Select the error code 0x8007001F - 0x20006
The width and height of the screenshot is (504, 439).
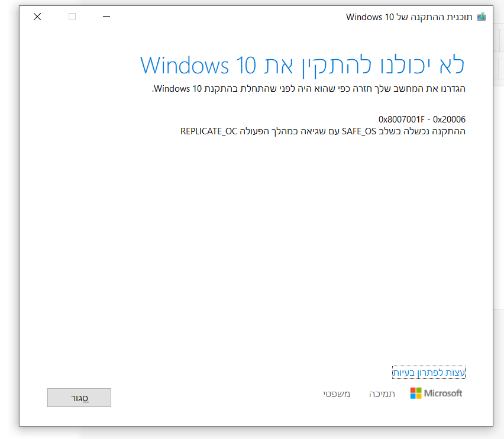[422, 120]
